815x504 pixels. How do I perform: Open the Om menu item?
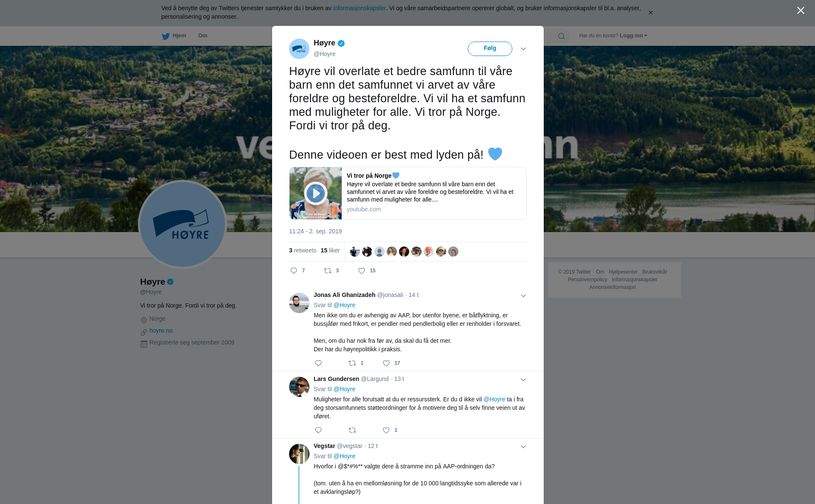pos(202,36)
